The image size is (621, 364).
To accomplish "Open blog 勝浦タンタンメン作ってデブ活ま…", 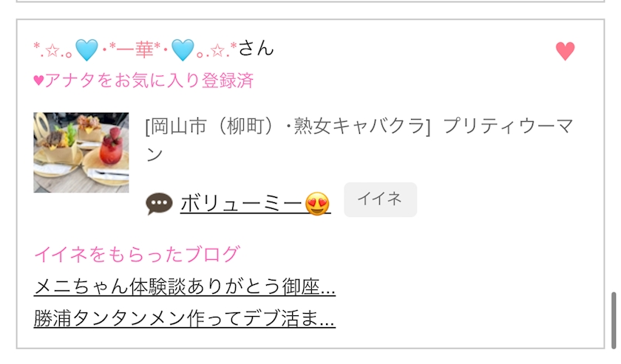I will click(x=185, y=318).
